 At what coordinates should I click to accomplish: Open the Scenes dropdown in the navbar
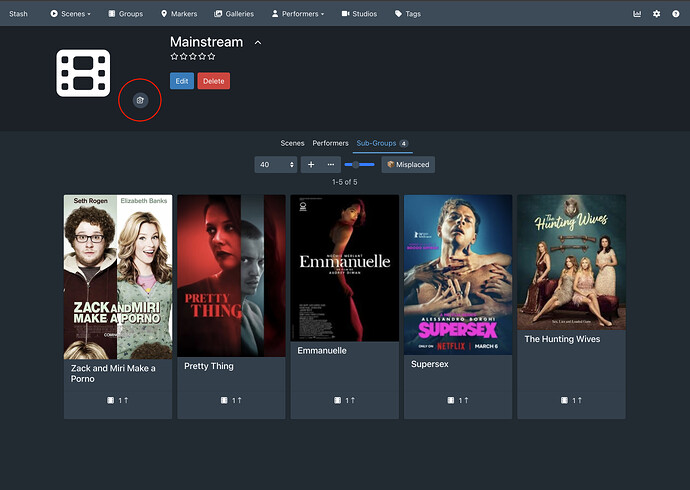(70, 14)
